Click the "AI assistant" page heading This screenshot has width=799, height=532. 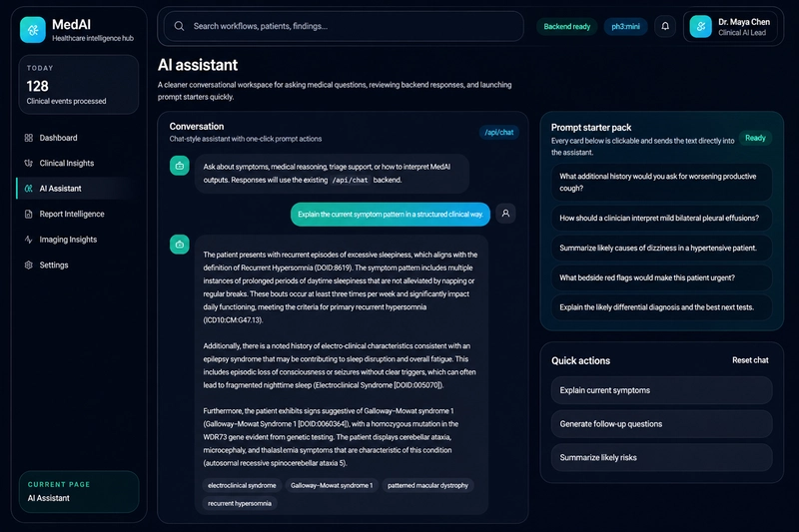point(198,65)
